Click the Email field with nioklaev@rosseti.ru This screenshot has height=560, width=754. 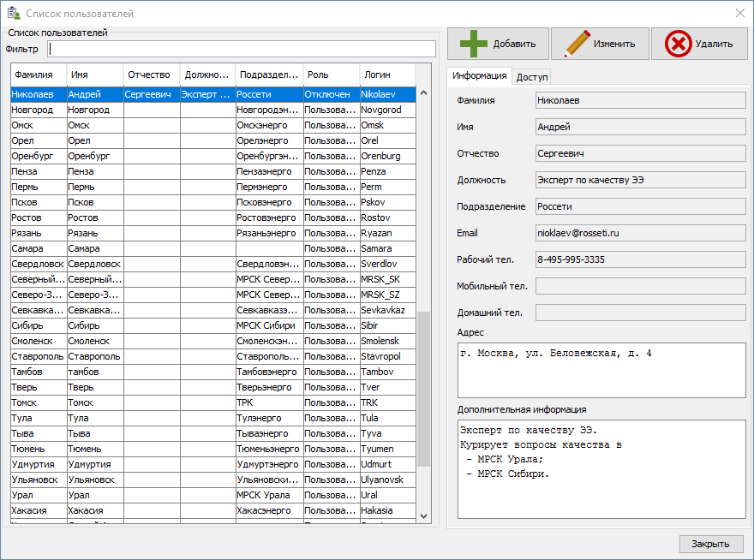pos(641,233)
